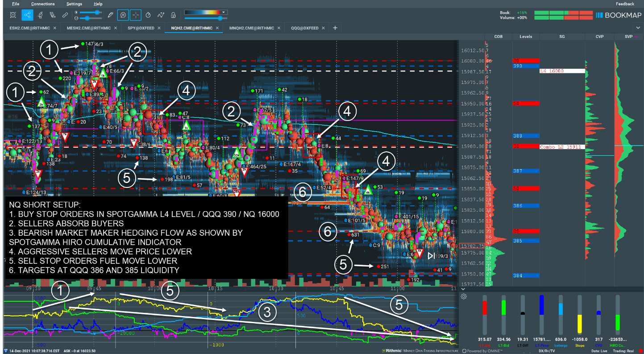This screenshot has height=354, width=644.
Task: Click the plus icon to add a tab
Action: [x=335, y=28]
